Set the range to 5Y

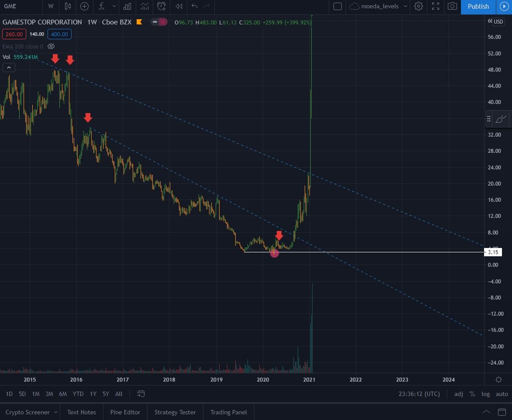pos(106,394)
